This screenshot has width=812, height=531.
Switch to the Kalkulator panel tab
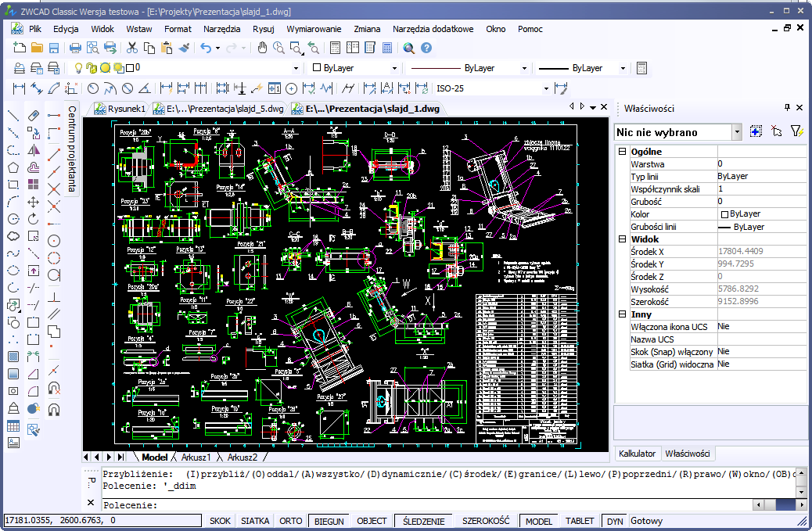pos(637,454)
